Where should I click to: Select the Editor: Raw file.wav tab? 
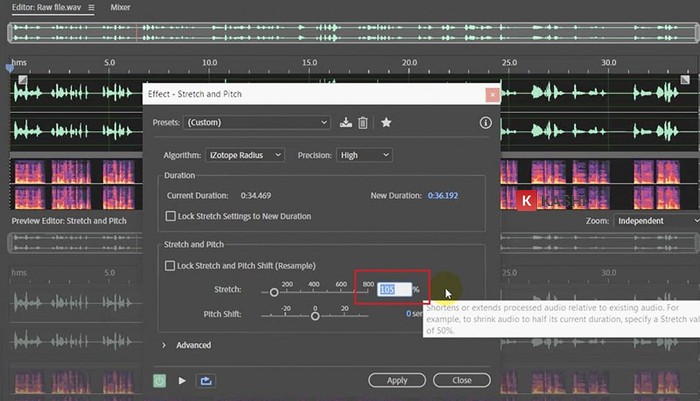coord(46,8)
